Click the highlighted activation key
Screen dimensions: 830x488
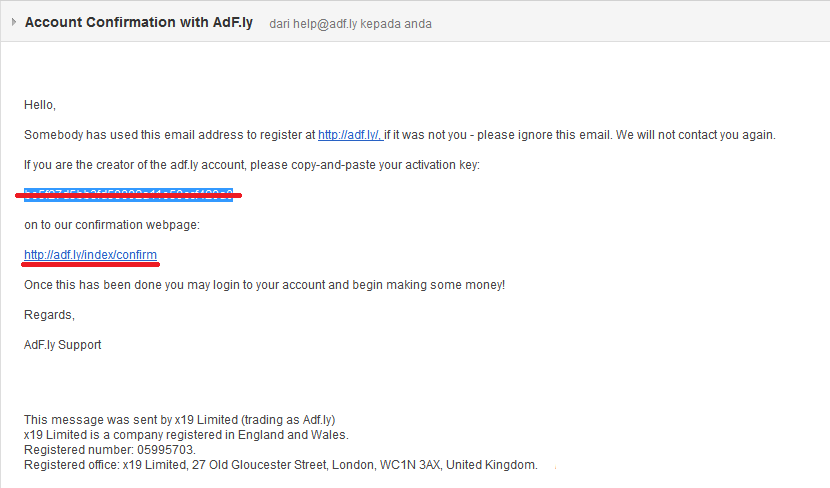point(128,194)
